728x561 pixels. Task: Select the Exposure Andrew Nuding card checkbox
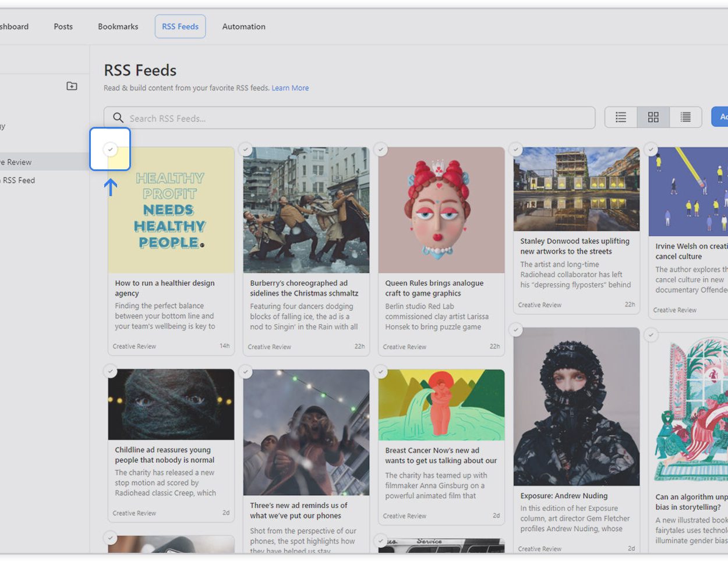pos(516,330)
